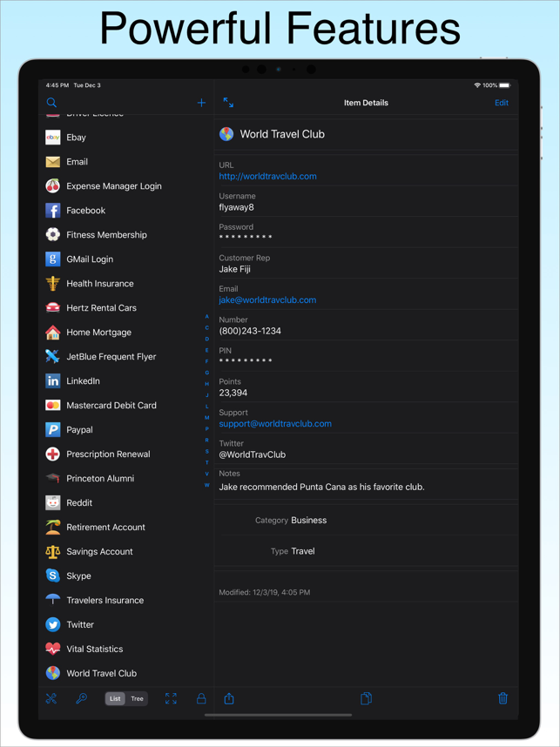Click the expand arrows icon in bottom bar
Viewport: 560px width, 747px height.
[171, 698]
